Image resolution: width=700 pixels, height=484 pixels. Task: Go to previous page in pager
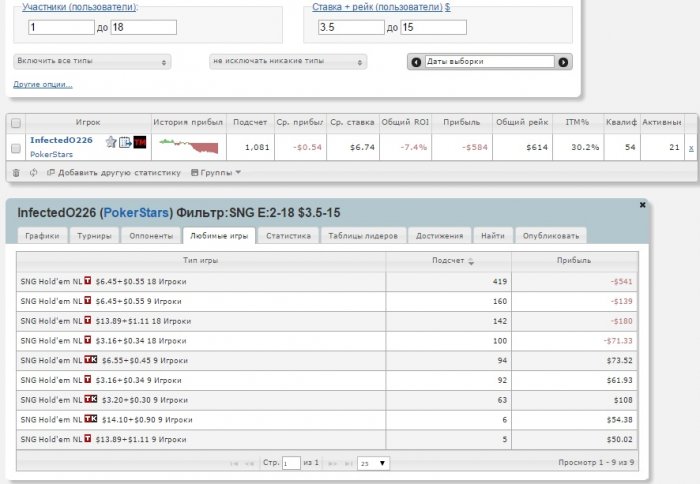[x=250, y=463]
